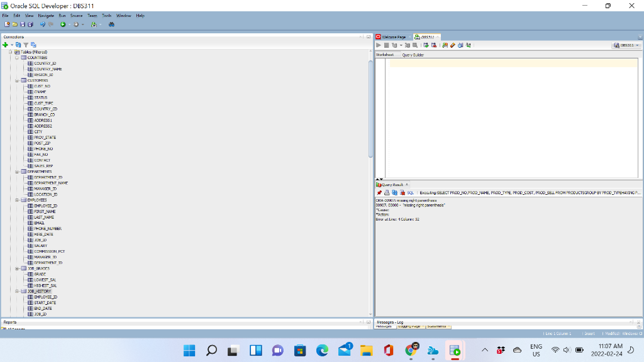Viewport: 644px width, 362px height.
Task: Clear the worksheet with the eraser icon
Action: tap(452, 45)
